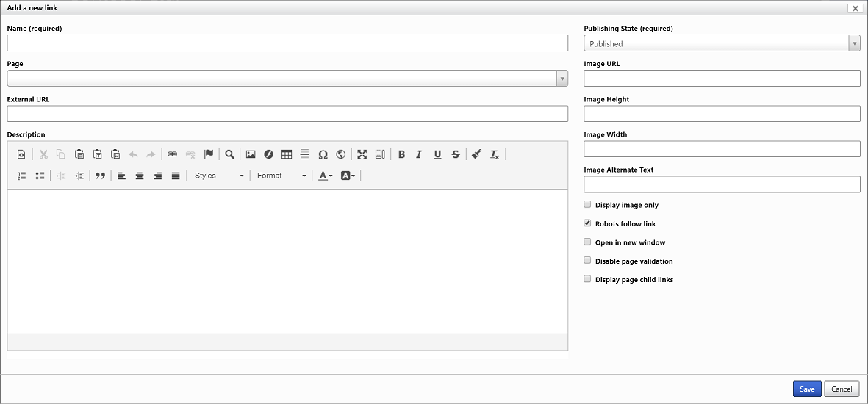Insert an anchor with flag icon
The width and height of the screenshot is (868, 404).
pos(209,154)
